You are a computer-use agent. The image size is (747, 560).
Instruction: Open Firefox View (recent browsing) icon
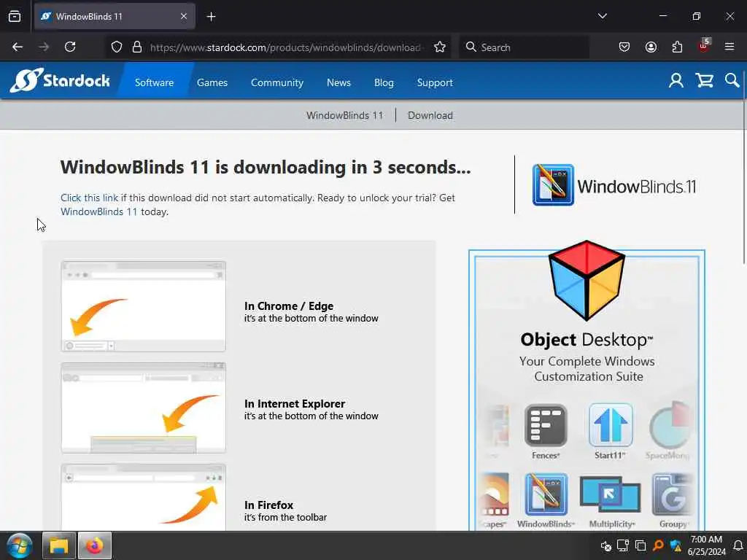[x=15, y=16]
